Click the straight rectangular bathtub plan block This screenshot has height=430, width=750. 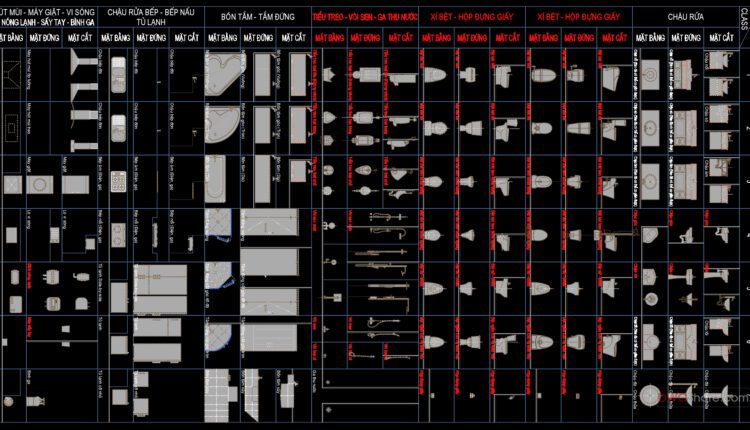(224, 179)
